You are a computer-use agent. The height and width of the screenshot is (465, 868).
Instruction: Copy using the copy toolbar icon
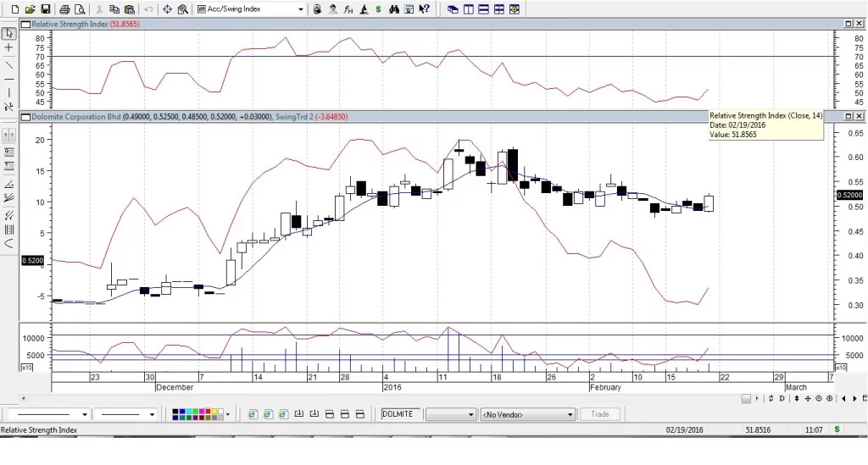point(114,9)
